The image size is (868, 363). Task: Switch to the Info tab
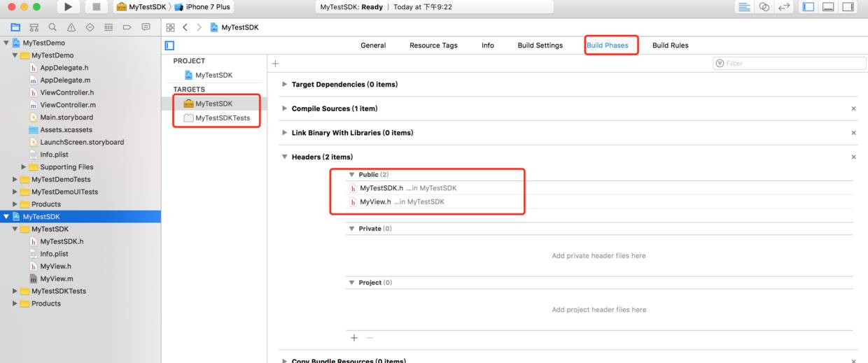tap(488, 45)
